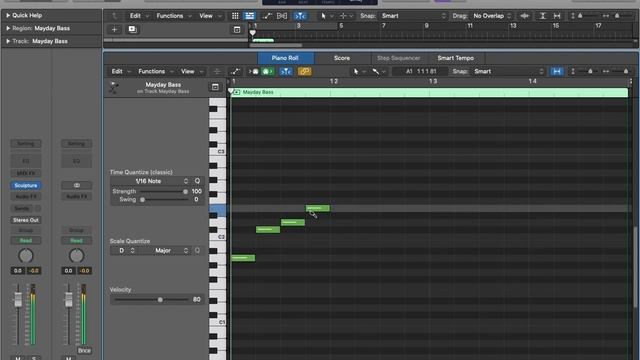Open the Piano Roll View menu
This screenshot has height=360, width=640.
point(191,71)
